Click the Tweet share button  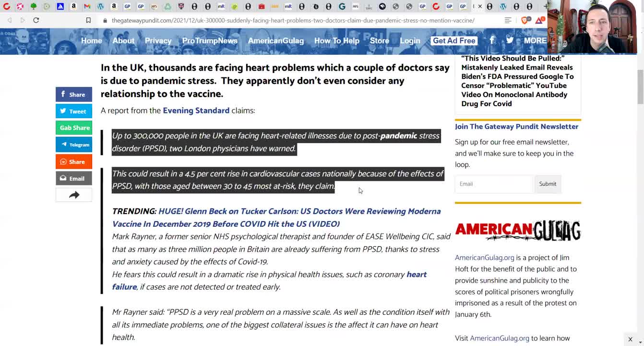74,111
